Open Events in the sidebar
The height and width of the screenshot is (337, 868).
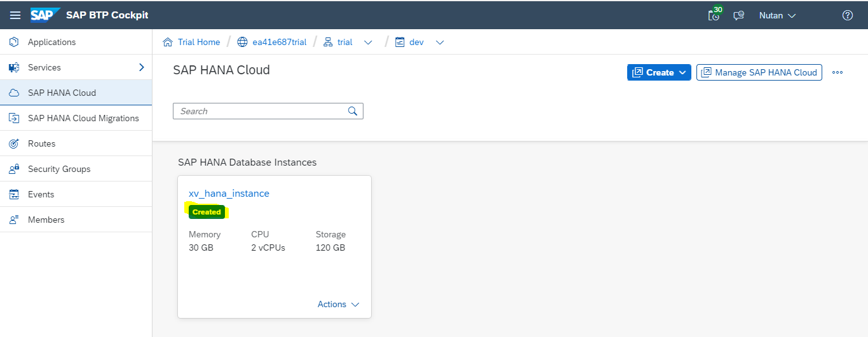76,194
